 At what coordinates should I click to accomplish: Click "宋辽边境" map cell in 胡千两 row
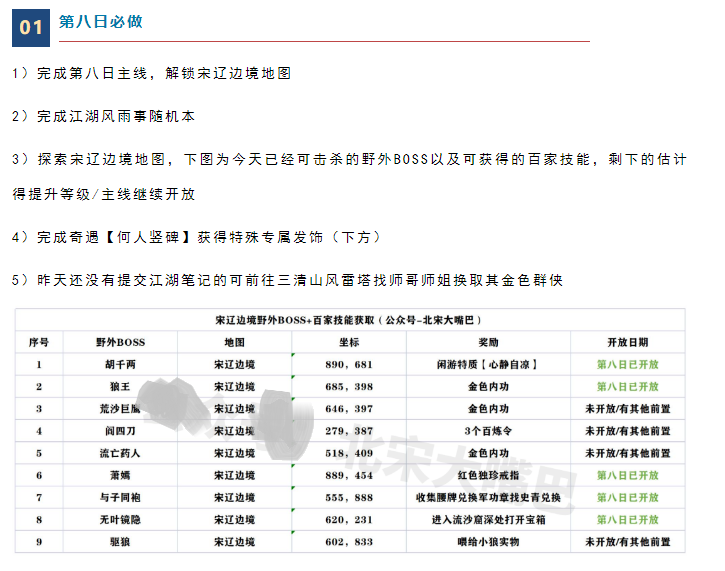click(x=234, y=364)
